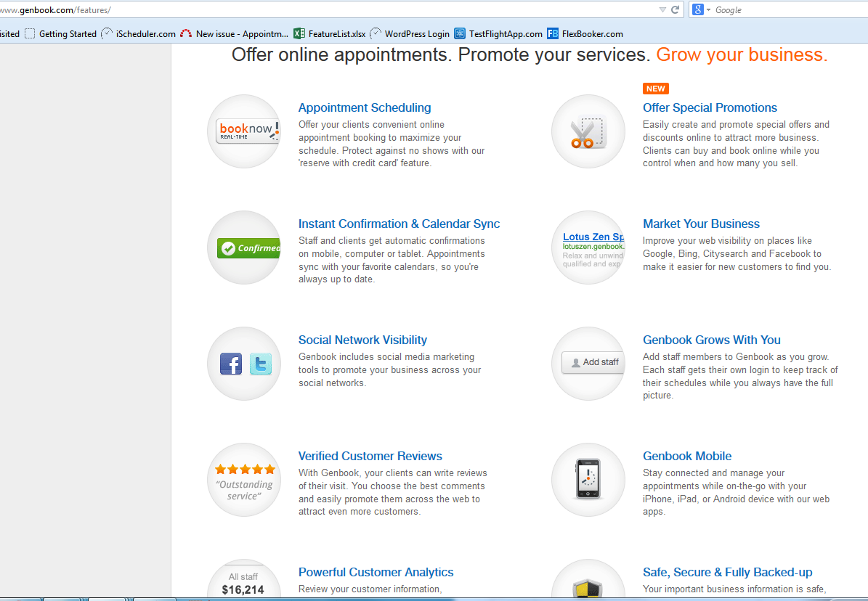Open the iScheduler.com bookmark
This screenshot has width=868, height=601.
click(x=139, y=34)
